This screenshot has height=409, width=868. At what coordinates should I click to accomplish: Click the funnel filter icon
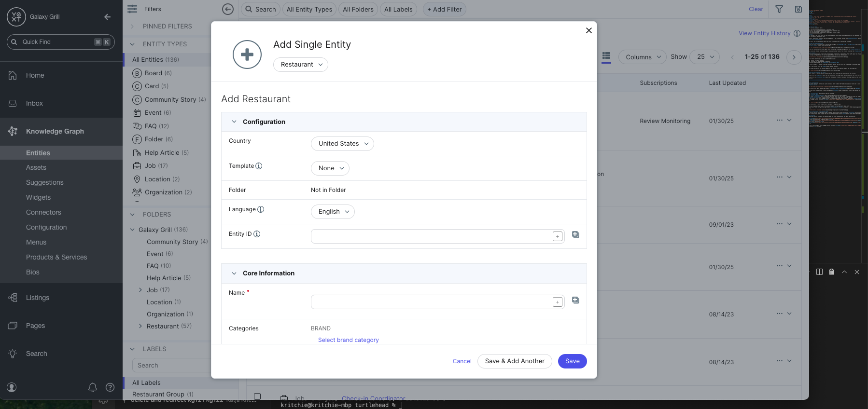tap(779, 9)
